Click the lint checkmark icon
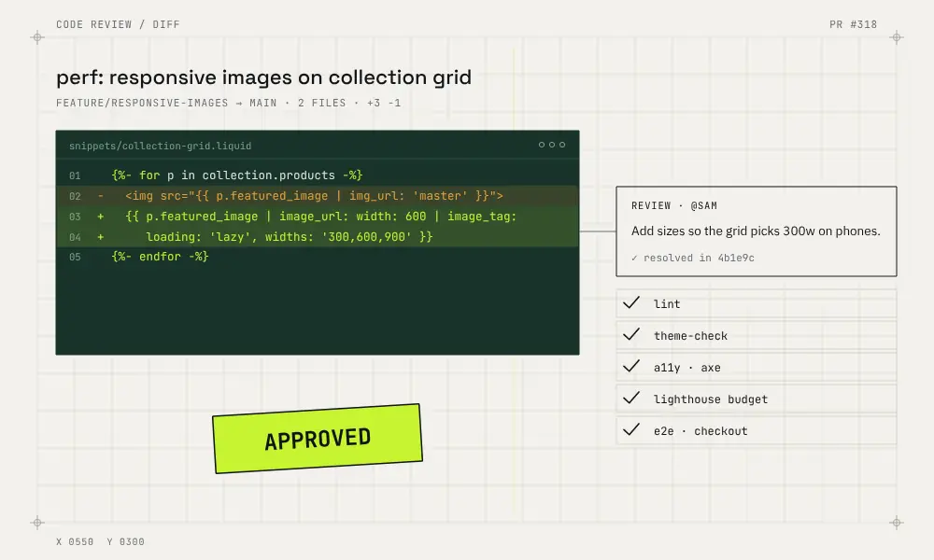Viewport: 934px width, 560px height. (x=630, y=303)
